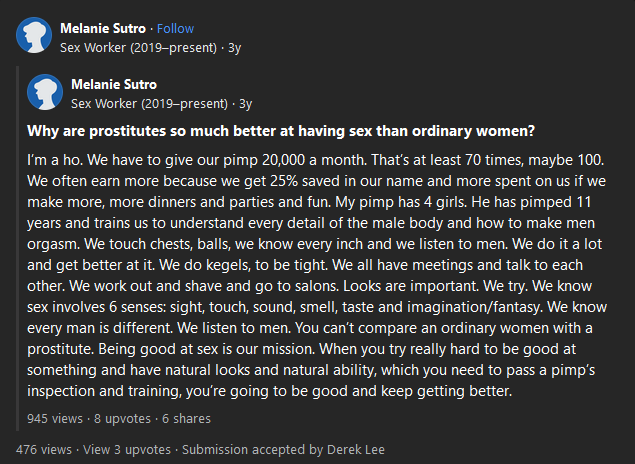Follow Melanie Sutro
Viewport: 635px width, 464px height.
click(175, 28)
